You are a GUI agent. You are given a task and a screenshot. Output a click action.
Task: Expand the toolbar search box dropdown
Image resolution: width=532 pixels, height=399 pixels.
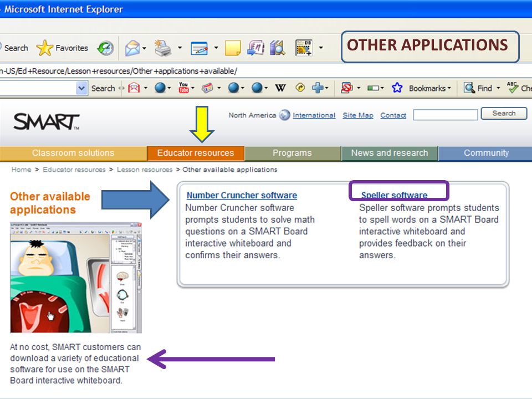click(81, 88)
